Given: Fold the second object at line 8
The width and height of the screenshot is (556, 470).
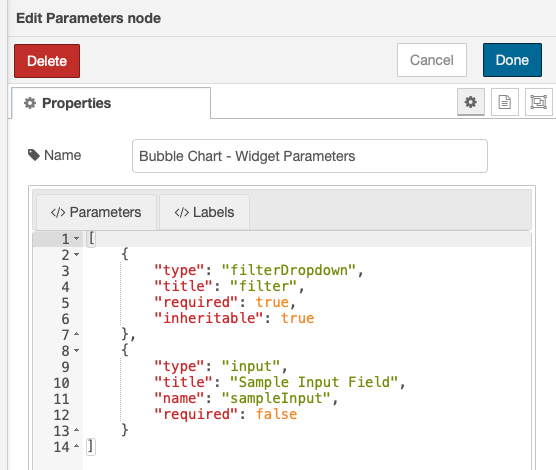Looking at the screenshot, I should click(x=77, y=350).
